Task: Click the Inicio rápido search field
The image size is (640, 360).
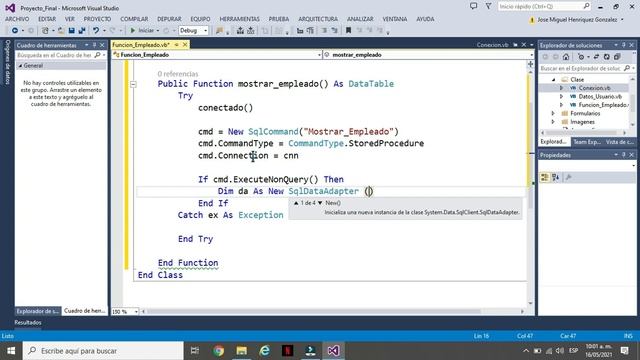Action: point(544,7)
